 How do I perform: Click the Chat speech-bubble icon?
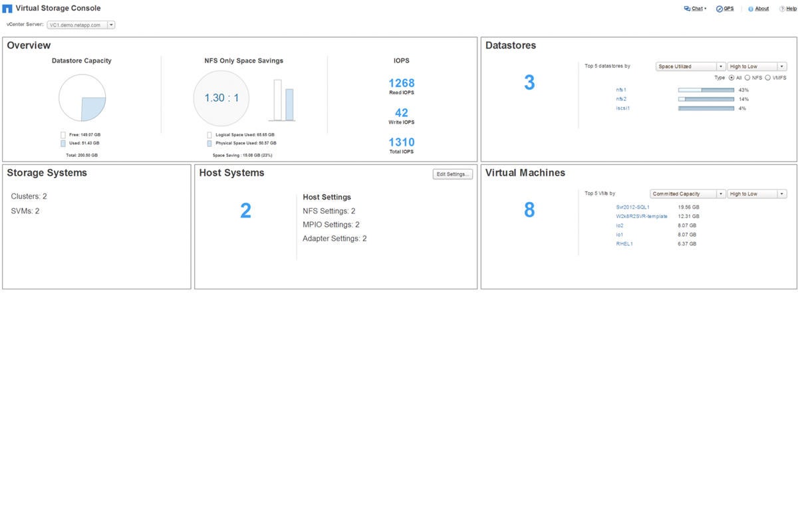point(687,9)
